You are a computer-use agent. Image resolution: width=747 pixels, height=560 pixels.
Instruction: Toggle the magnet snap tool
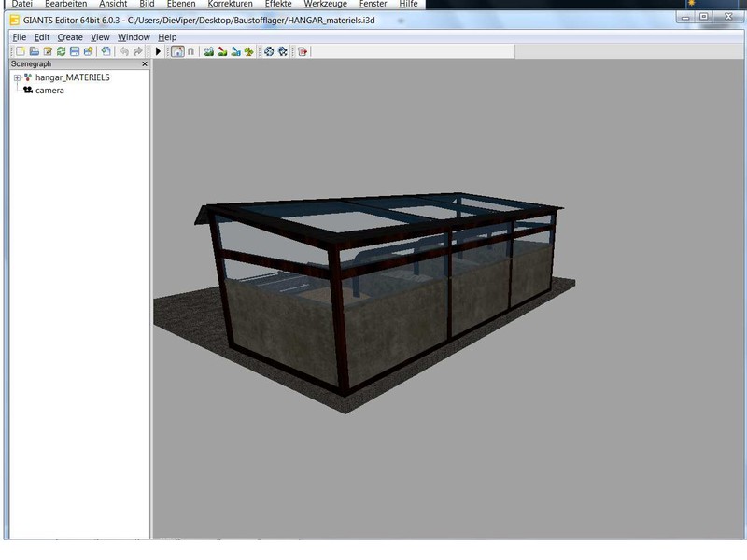click(x=190, y=51)
